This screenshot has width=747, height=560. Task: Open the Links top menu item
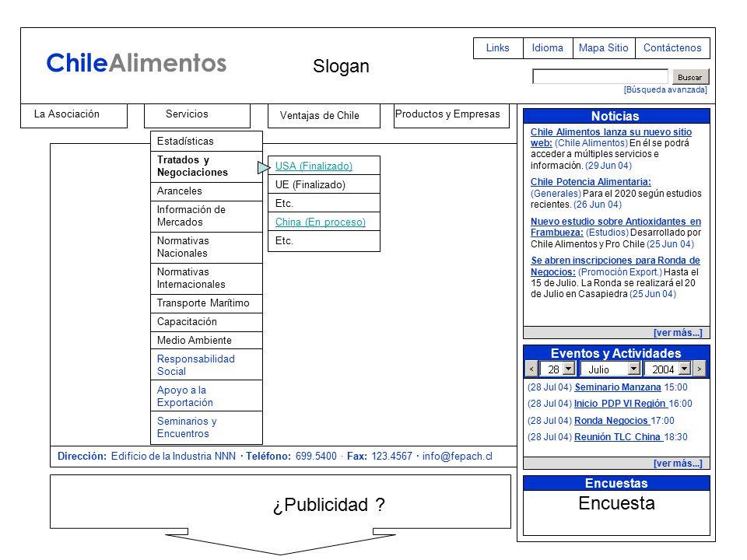(x=498, y=48)
